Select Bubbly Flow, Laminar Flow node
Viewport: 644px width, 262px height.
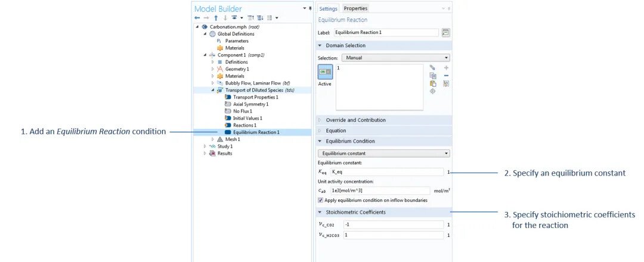(257, 83)
